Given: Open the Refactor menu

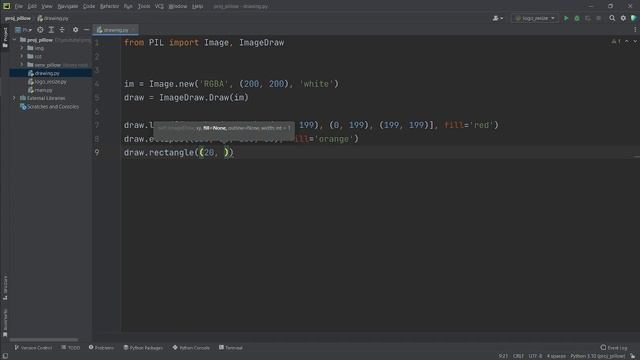Looking at the screenshot, I should [x=109, y=7].
